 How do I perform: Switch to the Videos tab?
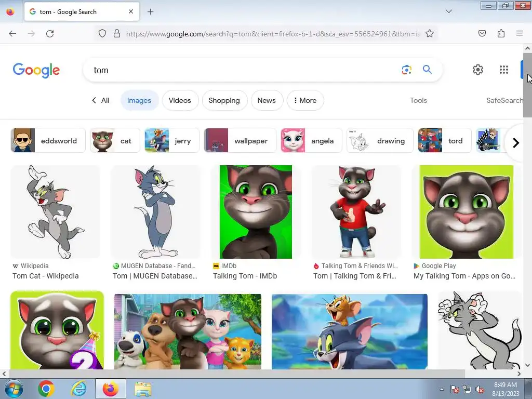180,100
